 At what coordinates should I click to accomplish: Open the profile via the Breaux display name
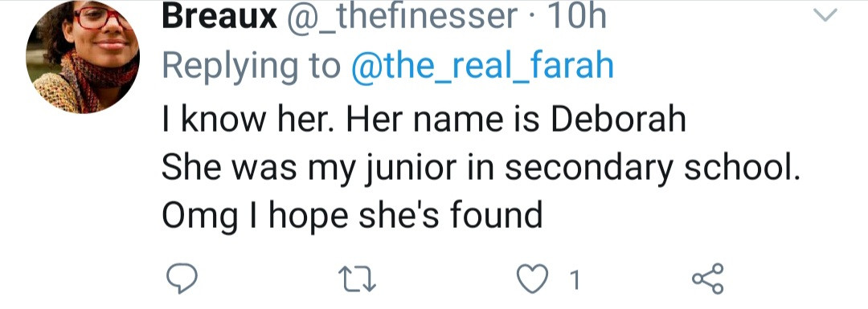(219, 17)
